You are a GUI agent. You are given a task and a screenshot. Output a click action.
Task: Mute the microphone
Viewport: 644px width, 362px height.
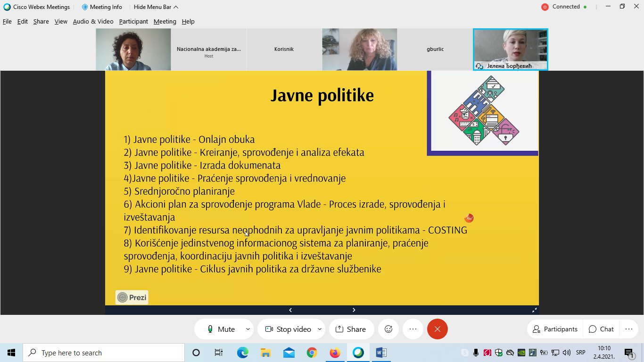(221, 329)
